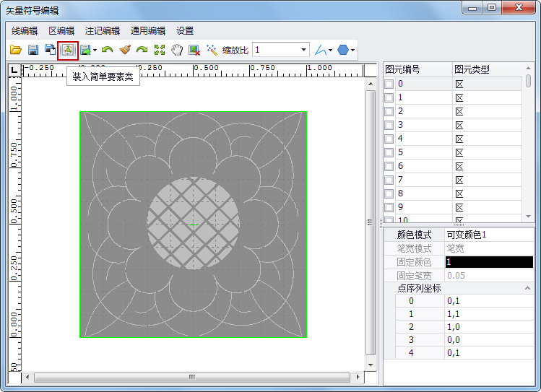
Task: Collapse the 点序列坐标 section
Action: click(x=527, y=288)
